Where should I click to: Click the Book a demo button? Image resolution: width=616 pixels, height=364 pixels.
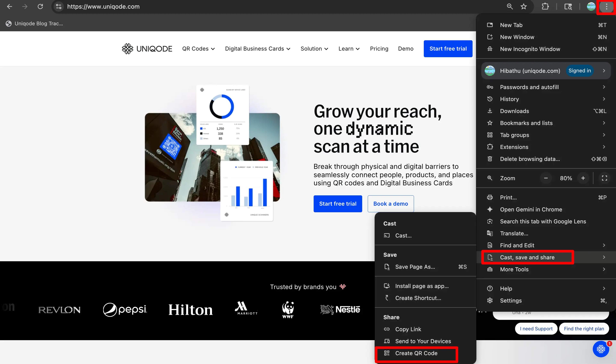[391, 204]
